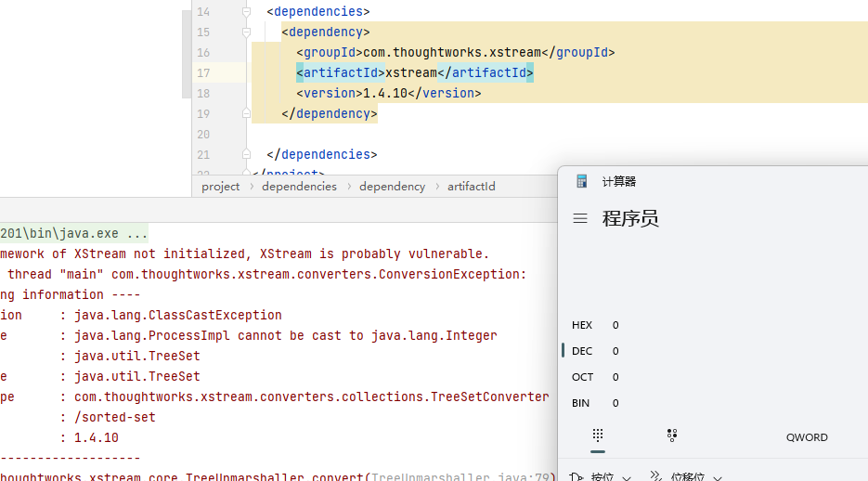Screen dimensions: 868x481
Task: Select HEX number base
Action: click(582, 325)
